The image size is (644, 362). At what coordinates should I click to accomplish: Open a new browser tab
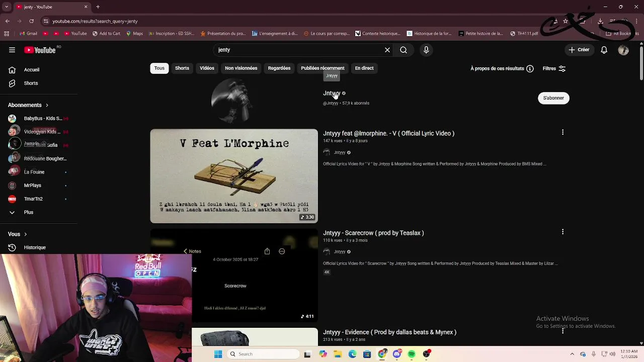tap(98, 7)
